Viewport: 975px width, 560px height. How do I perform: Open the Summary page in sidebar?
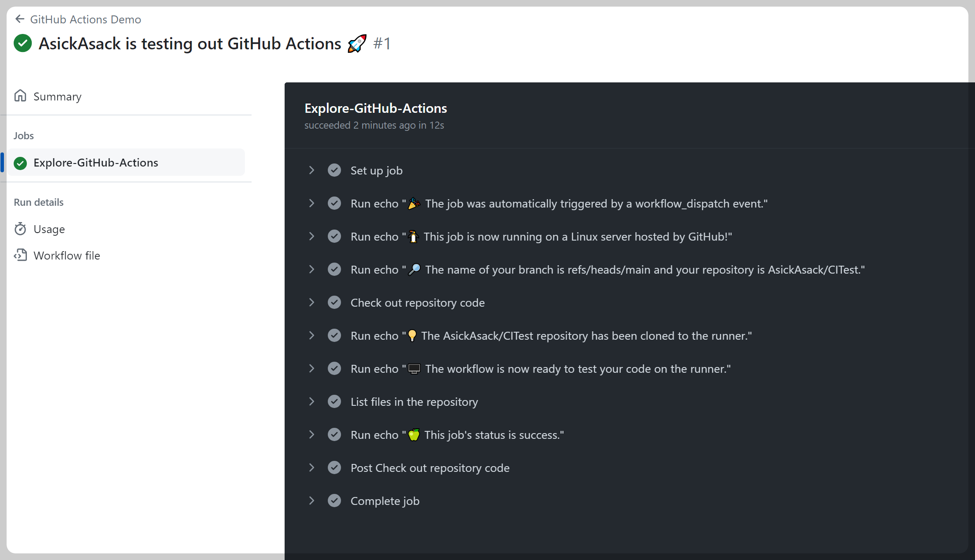click(57, 96)
